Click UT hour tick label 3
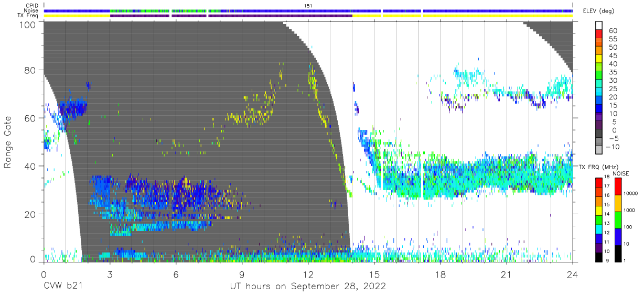 point(110,274)
